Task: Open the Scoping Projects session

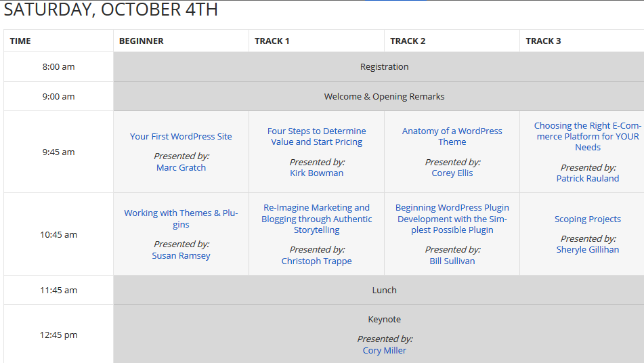Action: 587,219
